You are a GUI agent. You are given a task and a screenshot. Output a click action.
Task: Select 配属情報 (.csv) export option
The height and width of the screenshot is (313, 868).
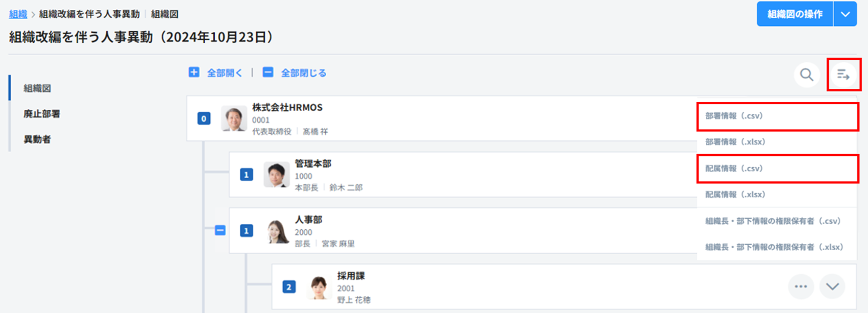coord(734,169)
